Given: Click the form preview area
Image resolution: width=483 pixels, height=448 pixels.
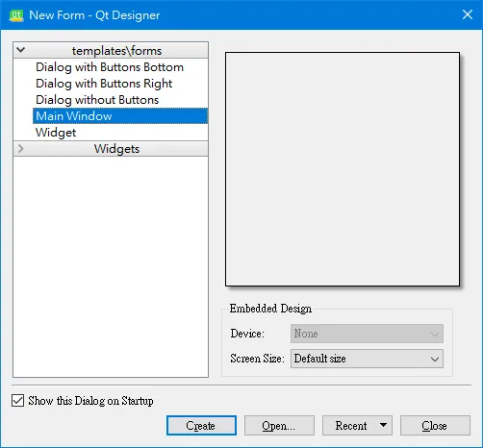Looking at the screenshot, I should point(343,169).
